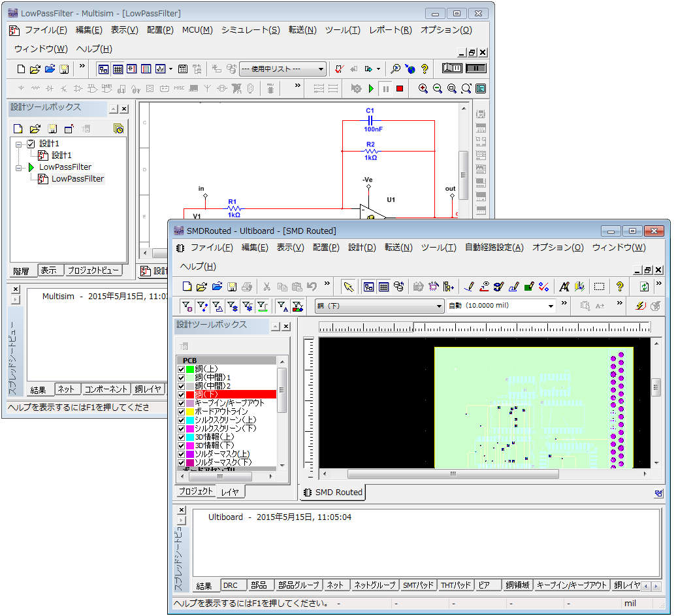The height and width of the screenshot is (616, 676).
Task: Click Ultiboard print icon
Action: (x=247, y=287)
